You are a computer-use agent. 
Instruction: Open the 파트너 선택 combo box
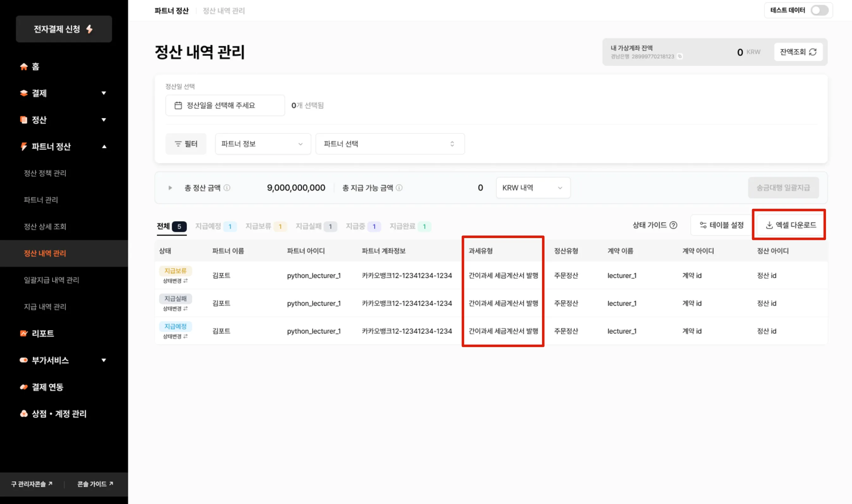point(390,144)
